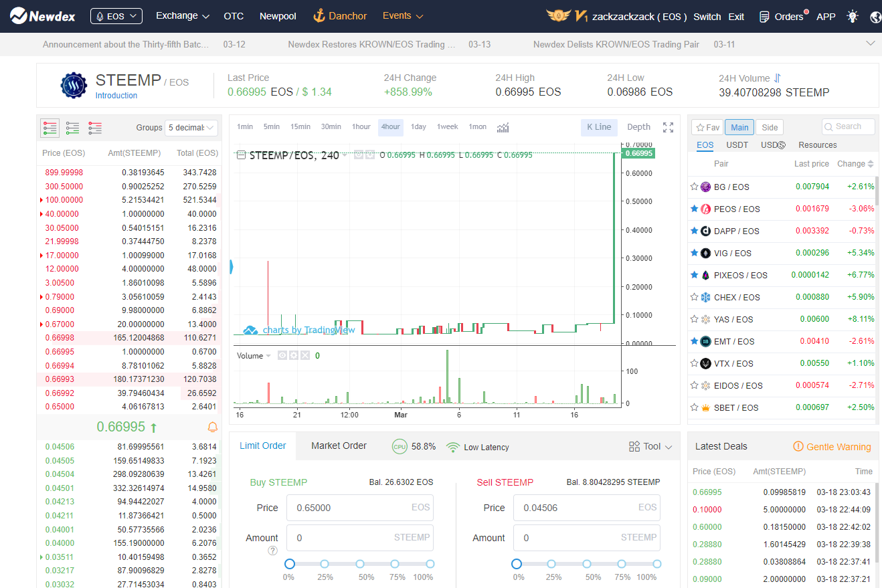This screenshot has width=882, height=588.
Task: Open the Tool dropdown
Action: tap(651, 447)
